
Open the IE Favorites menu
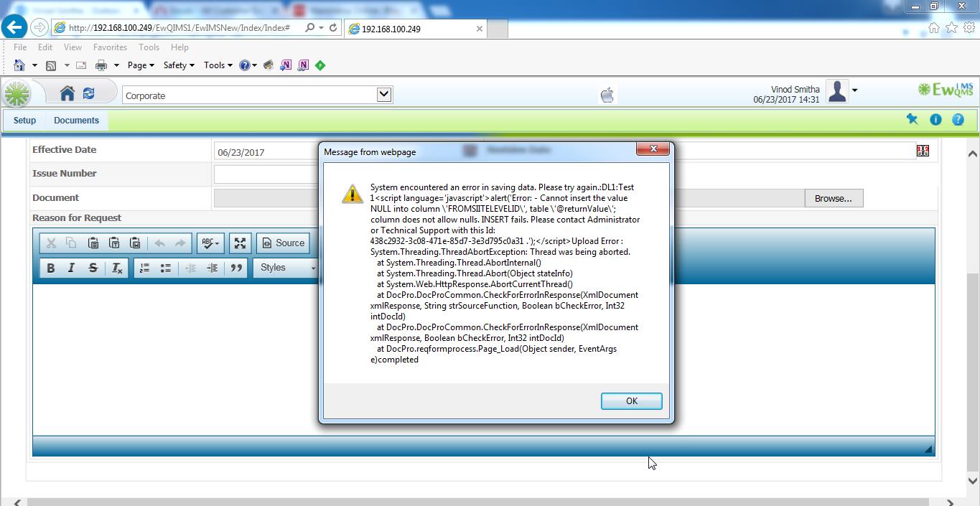tap(110, 47)
